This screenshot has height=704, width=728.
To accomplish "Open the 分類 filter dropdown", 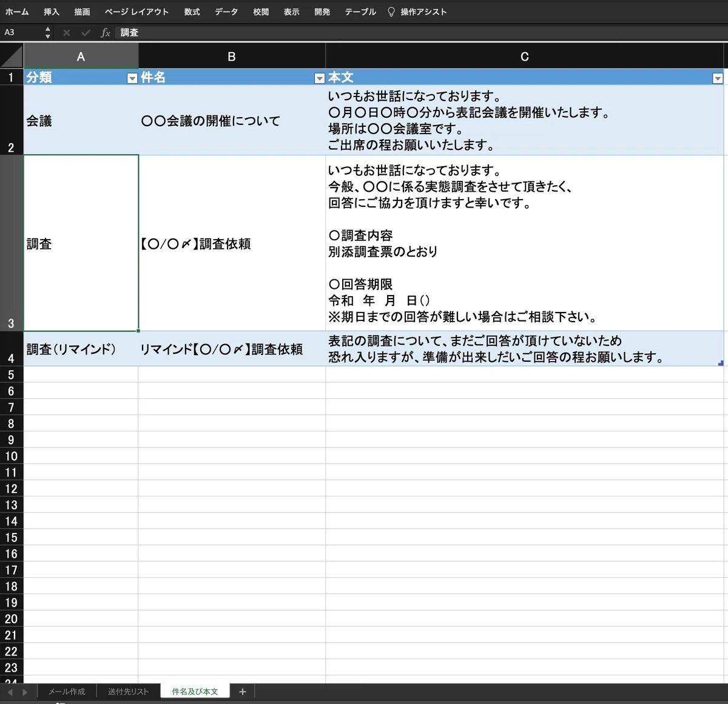I will pos(132,78).
